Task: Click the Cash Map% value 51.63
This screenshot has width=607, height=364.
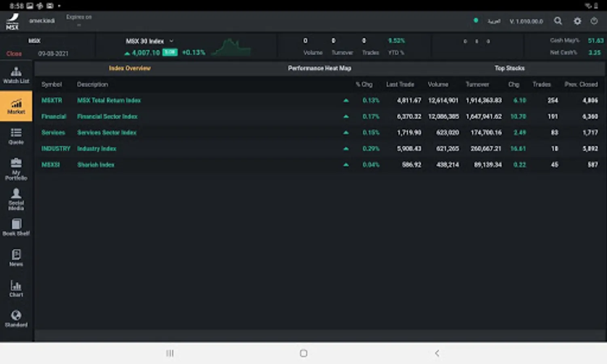Action: point(596,40)
